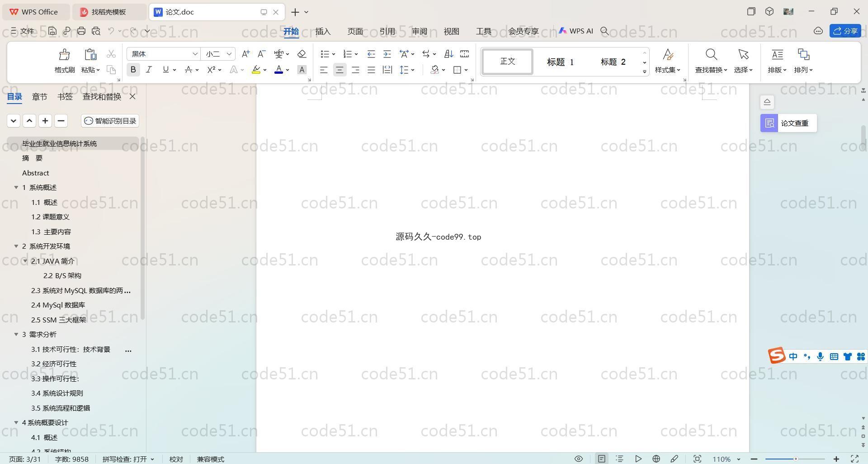
Task: Select the 正文 style
Action: click(x=508, y=62)
